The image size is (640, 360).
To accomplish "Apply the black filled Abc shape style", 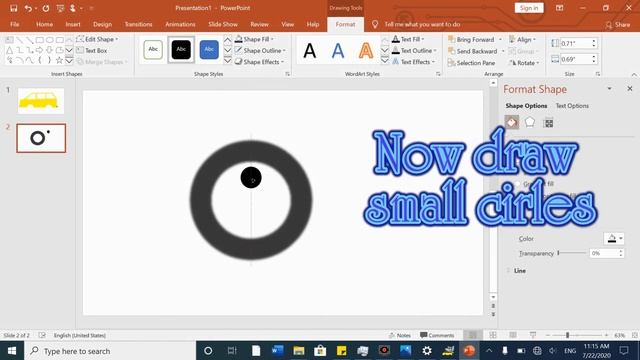I will point(181,49).
